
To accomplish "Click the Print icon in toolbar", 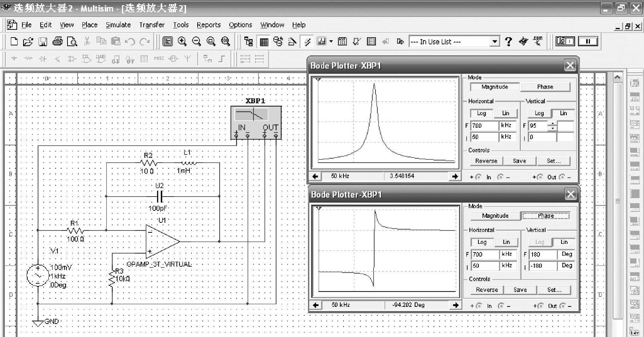I will [57, 42].
